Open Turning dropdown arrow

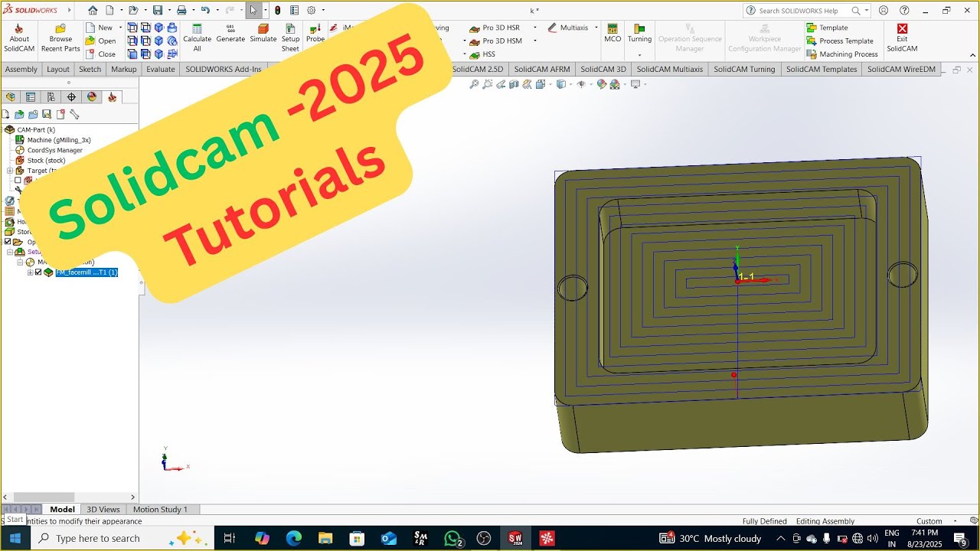pos(639,55)
